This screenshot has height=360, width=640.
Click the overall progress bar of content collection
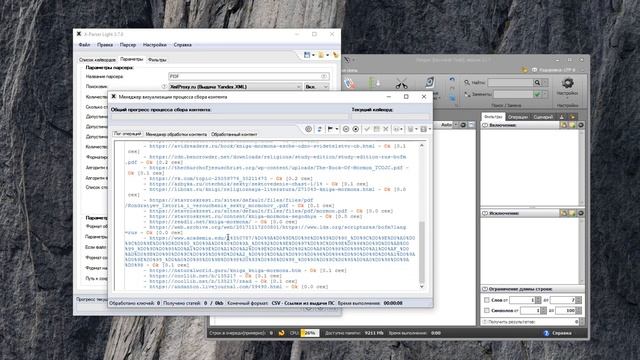coord(229,117)
